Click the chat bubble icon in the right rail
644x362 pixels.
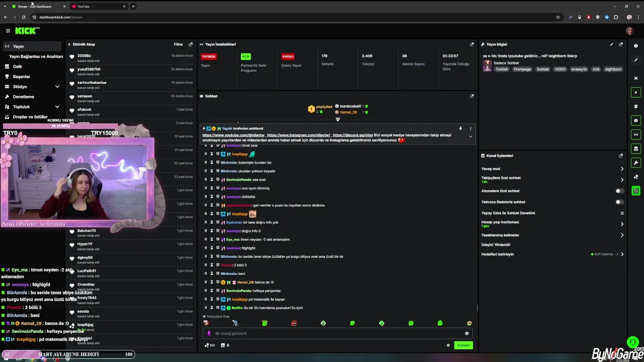(x=636, y=121)
